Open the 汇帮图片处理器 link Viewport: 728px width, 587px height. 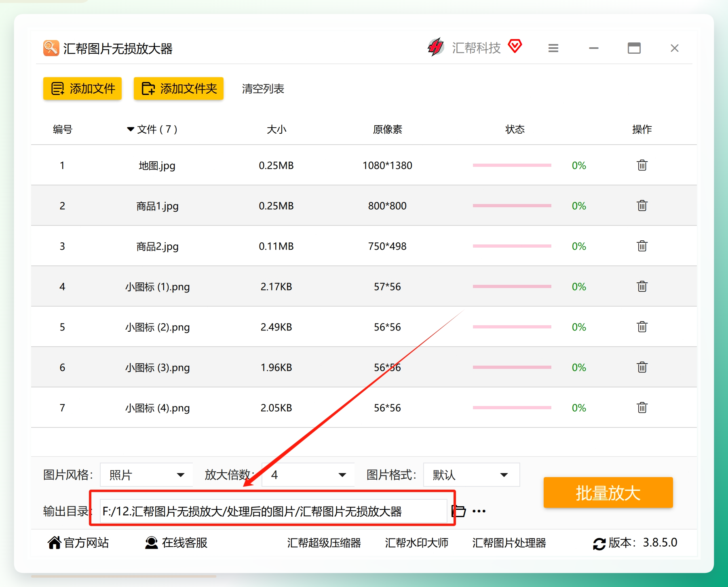509,543
